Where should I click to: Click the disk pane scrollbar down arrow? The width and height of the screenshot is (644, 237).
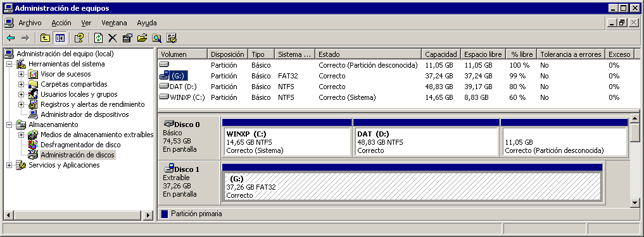coord(635,202)
